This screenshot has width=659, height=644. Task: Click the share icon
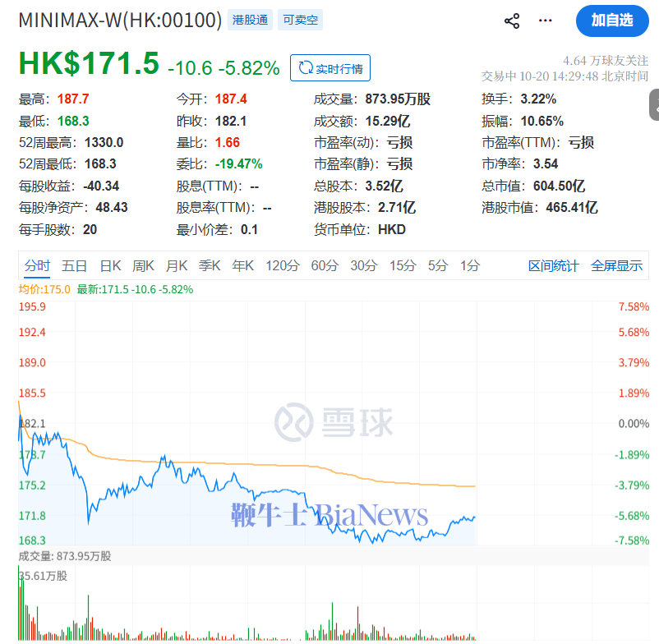(x=511, y=21)
